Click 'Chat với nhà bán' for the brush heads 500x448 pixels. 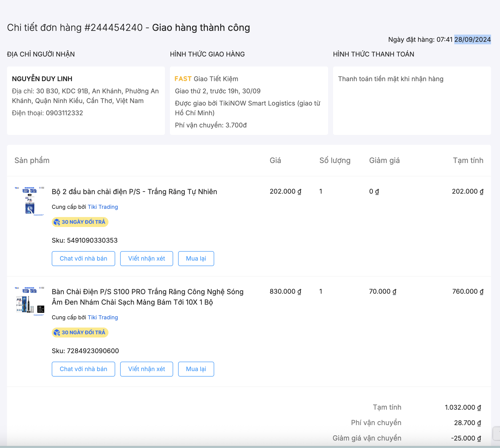(x=83, y=259)
